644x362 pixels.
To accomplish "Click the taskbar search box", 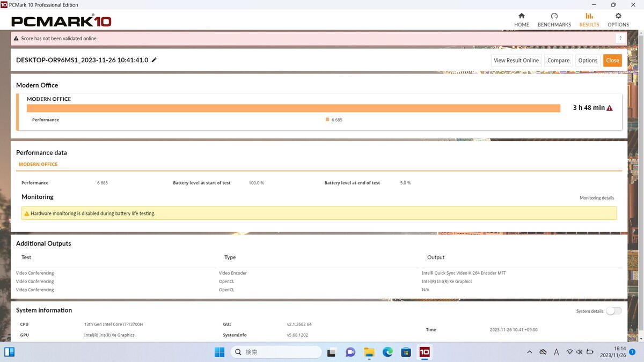I will [276, 352].
